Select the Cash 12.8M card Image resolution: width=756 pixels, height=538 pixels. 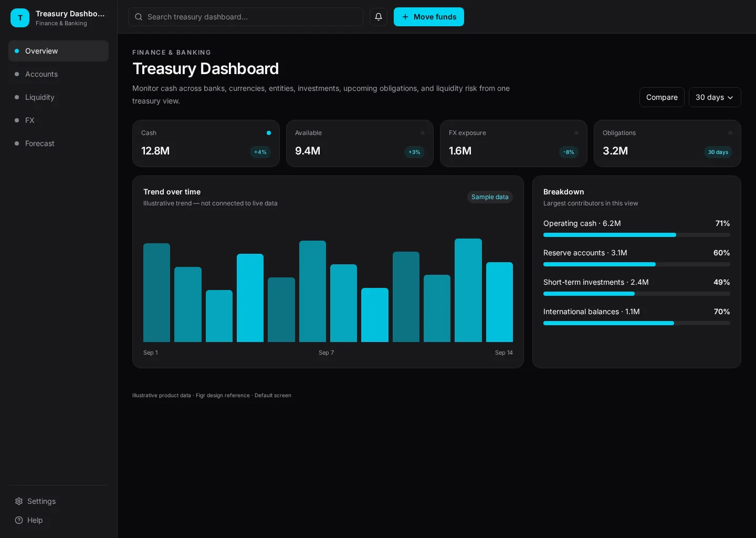(x=206, y=143)
